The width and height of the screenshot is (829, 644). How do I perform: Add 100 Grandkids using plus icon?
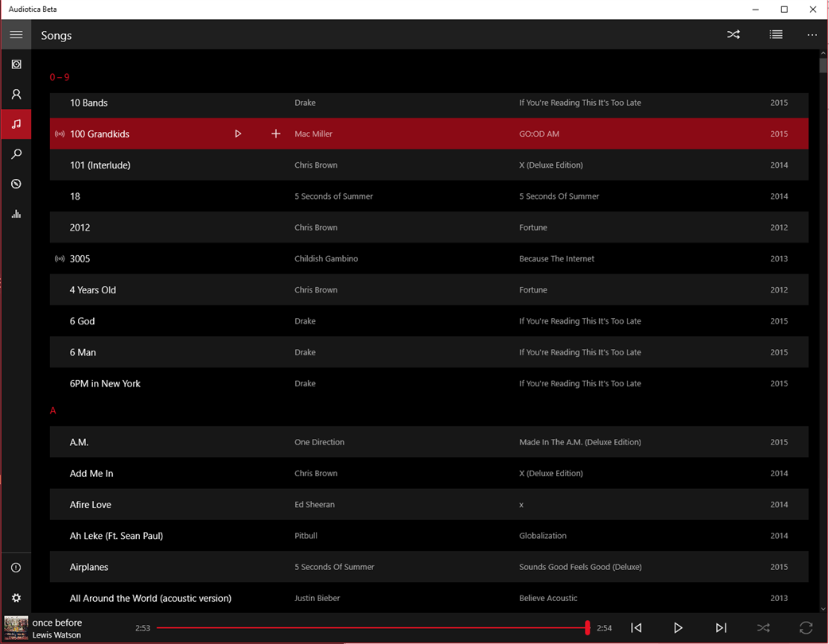click(276, 134)
